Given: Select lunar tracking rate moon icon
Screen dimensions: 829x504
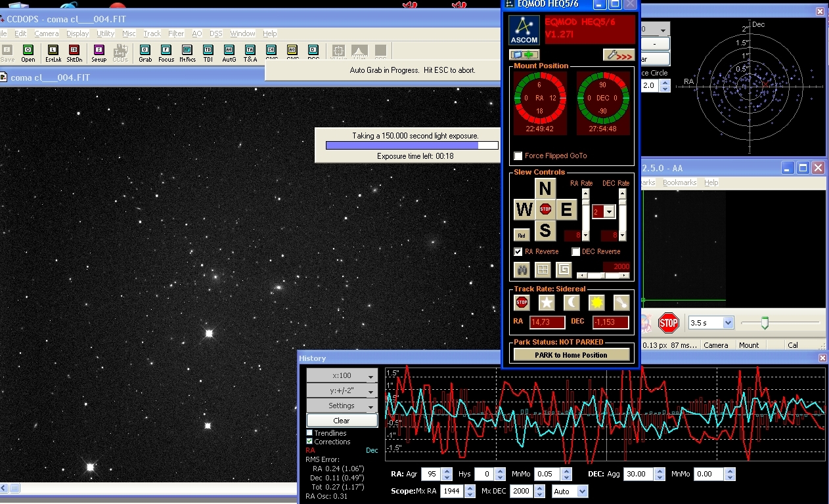Looking at the screenshot, I should point(571,302).
